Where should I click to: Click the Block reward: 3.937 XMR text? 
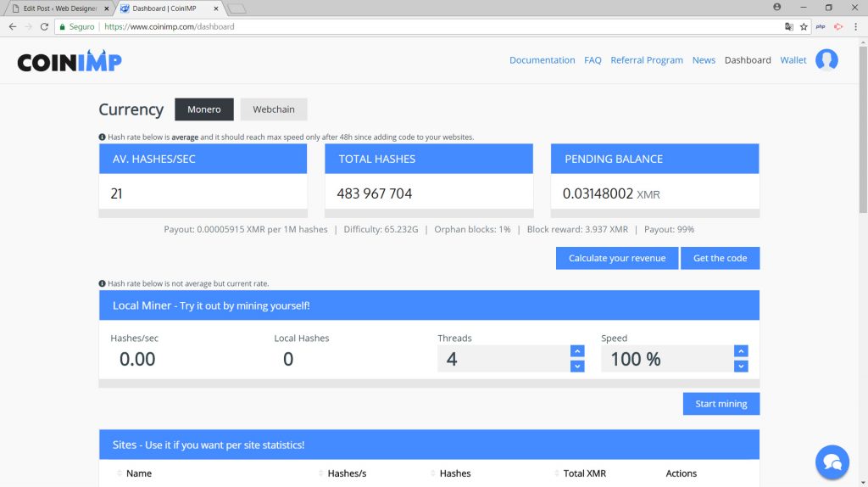pyautogui.click(x=577, y=229)
